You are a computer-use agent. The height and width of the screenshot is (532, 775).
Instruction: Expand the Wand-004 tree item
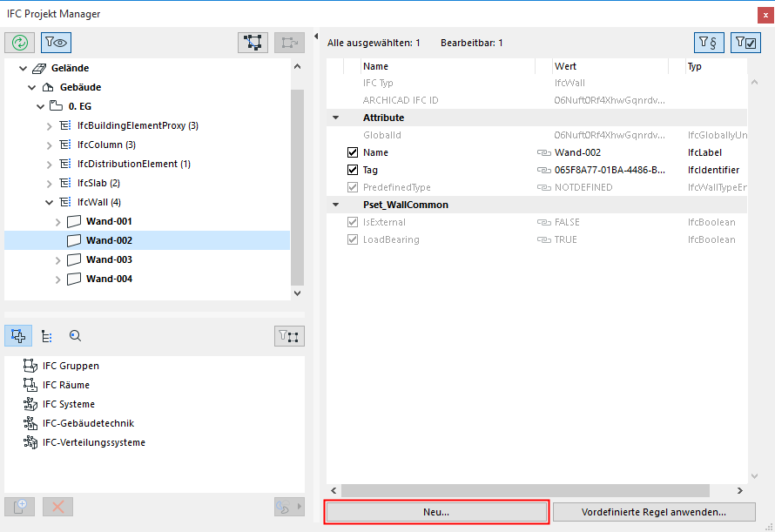coord(57,279)
